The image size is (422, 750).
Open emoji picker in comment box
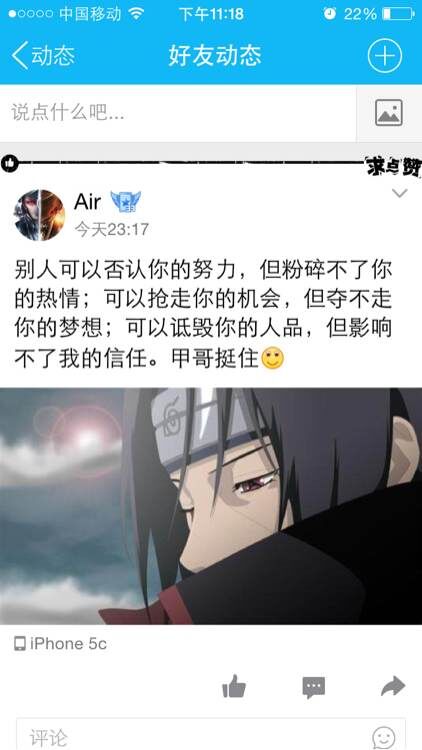[384, 737]
